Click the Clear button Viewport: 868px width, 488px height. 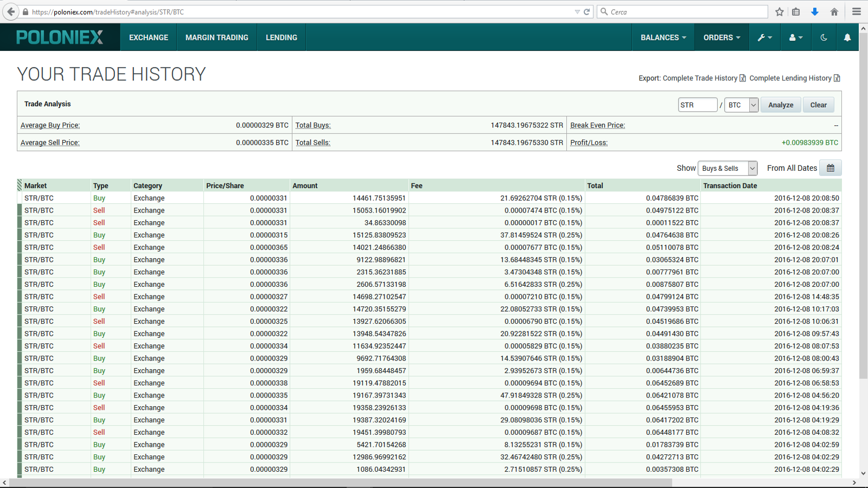pyautogui.click(x=818, y=105)
